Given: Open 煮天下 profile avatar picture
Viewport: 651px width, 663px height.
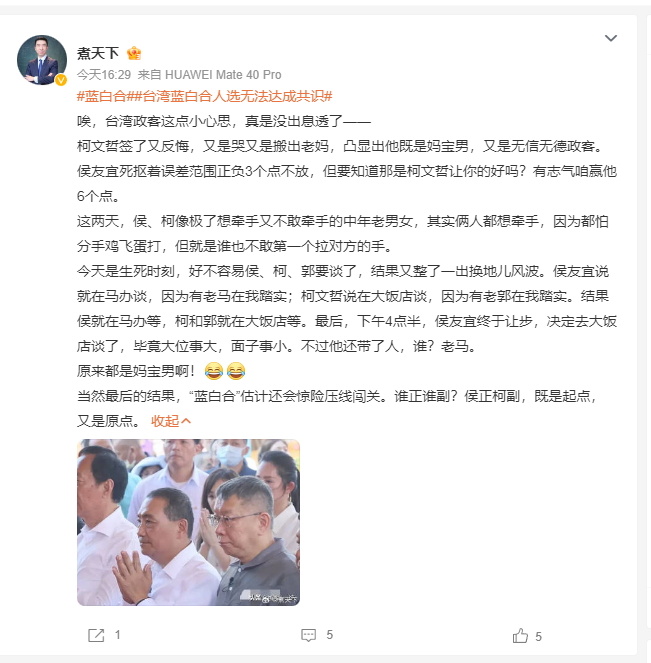Looking at the screenshot, I should click(42, 60).
